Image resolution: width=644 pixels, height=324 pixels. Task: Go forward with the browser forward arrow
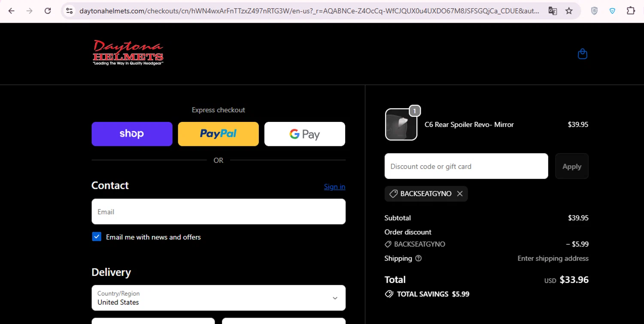click(x=30, y=11)
